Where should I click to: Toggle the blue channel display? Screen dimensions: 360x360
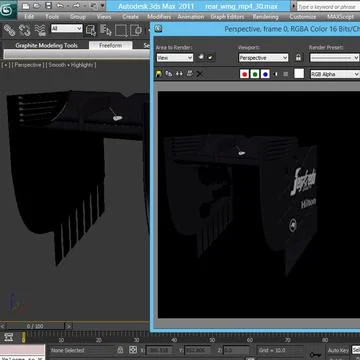(x=265, y=74)
